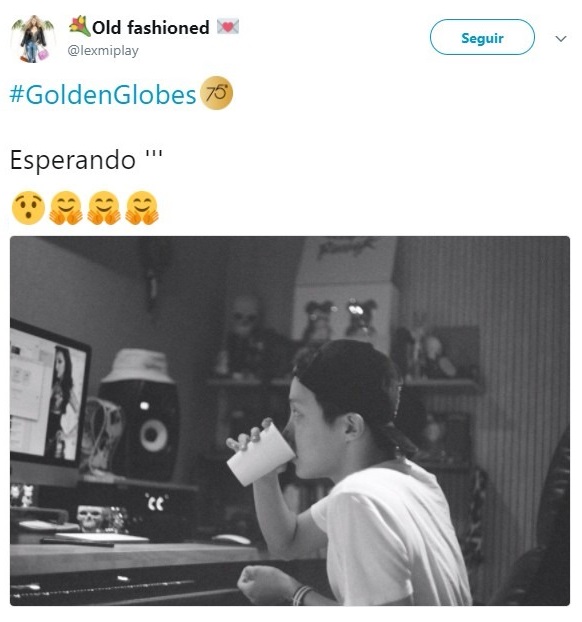Open the Old fashioned profile avatar

(x=33, y=38)
